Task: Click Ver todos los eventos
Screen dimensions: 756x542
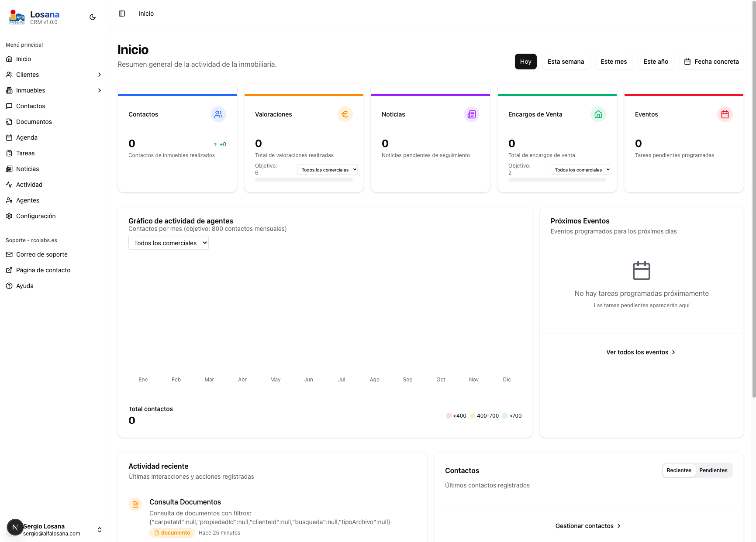Action: click(640, 352)
